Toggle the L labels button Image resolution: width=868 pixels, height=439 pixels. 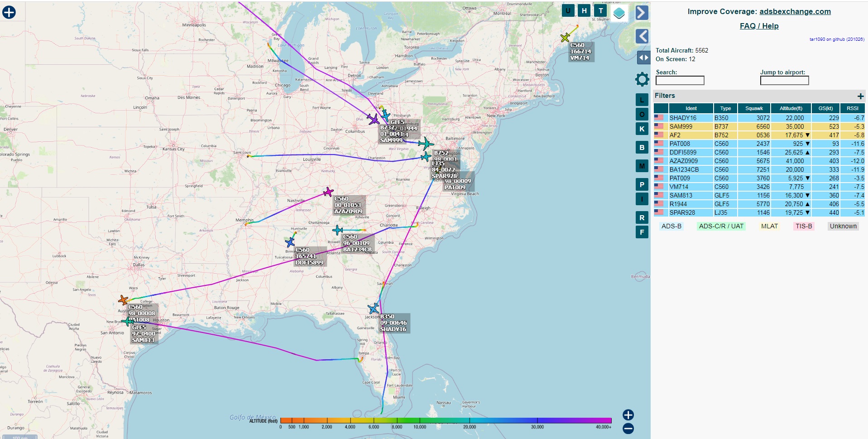pyautogui.click(x=642, y=100)
